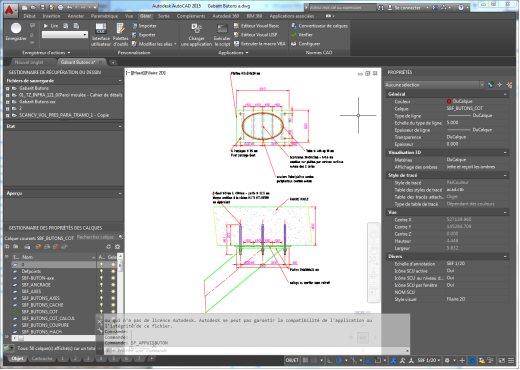This screenshot has width=520, height=370.
Task: Open SBF 1/20 annotation scale dropdown
Action: click(429, 360)
